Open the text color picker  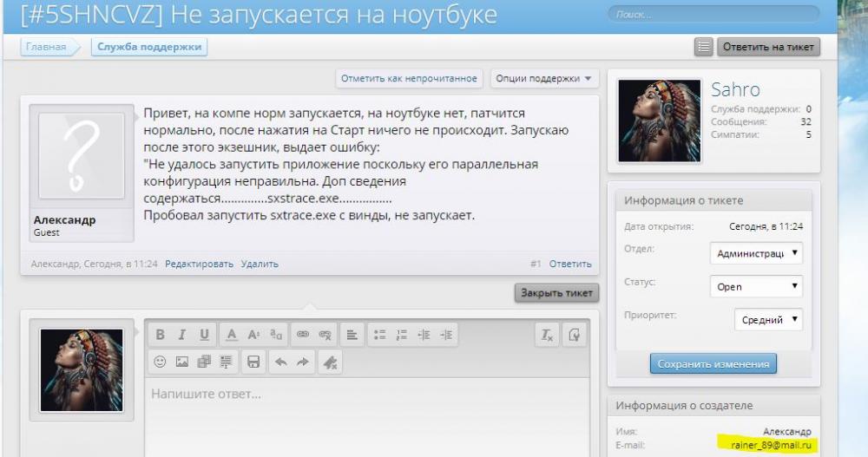(x=232, y=335)
